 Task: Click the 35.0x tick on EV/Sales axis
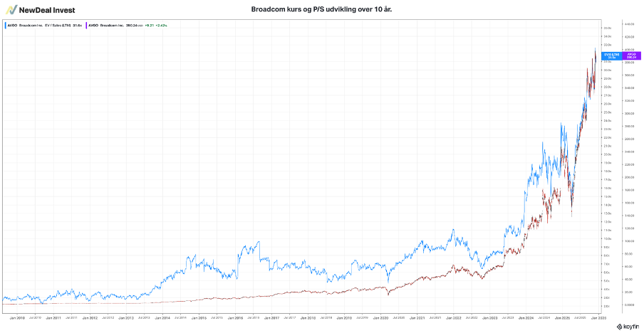607,28
